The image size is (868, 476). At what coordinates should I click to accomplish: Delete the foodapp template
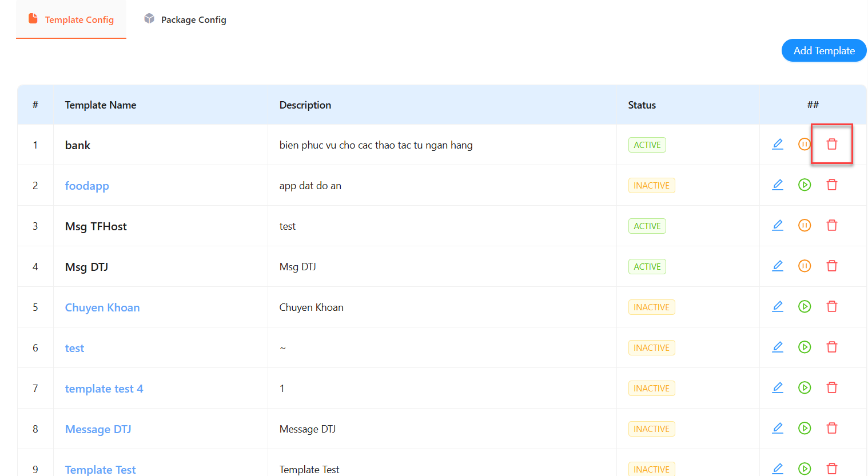832,185
